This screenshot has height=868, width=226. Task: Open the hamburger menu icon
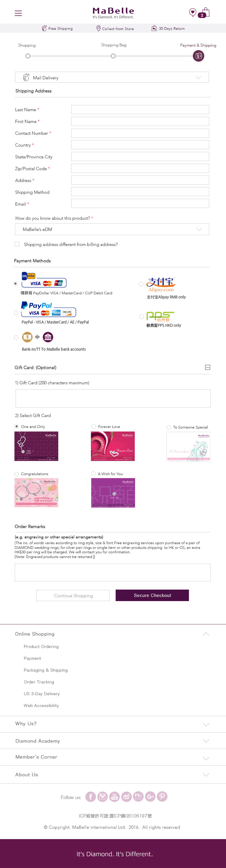(18, 13)
